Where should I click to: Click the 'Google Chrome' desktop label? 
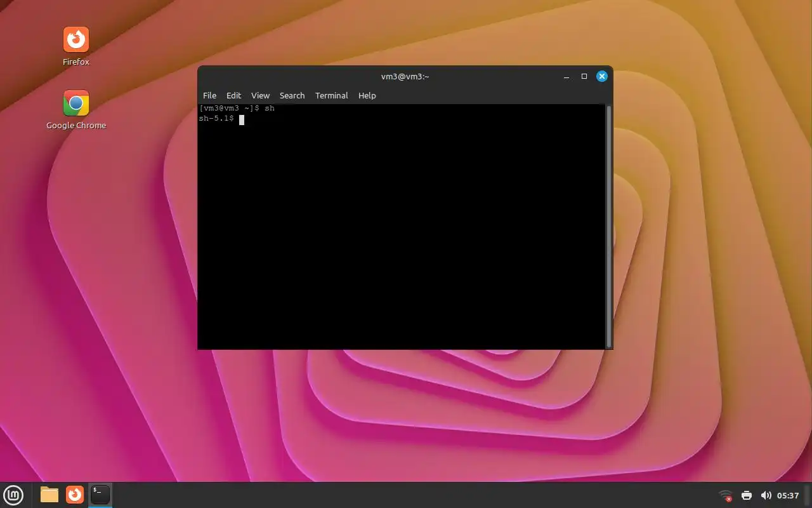coord(76,125)
